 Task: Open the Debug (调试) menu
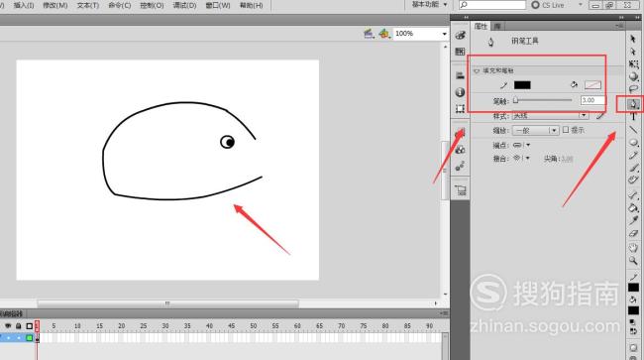point(184,5)
